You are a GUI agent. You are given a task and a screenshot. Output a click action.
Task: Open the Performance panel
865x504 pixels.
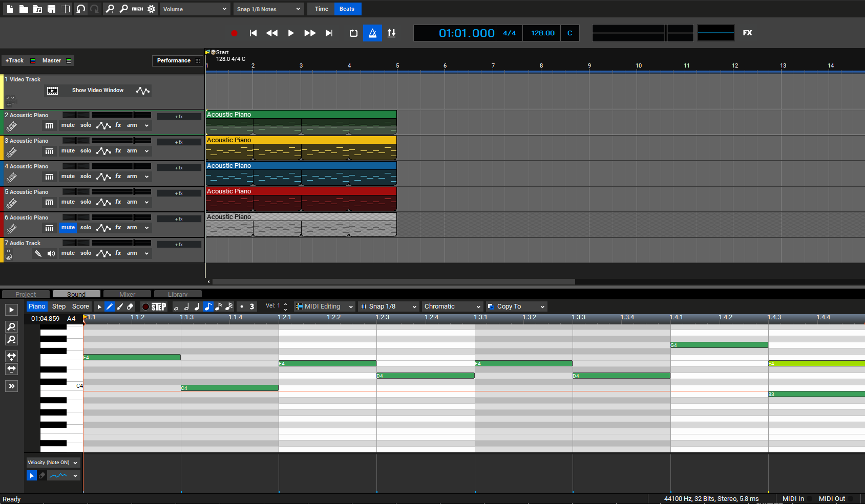(x=177, y=60)
